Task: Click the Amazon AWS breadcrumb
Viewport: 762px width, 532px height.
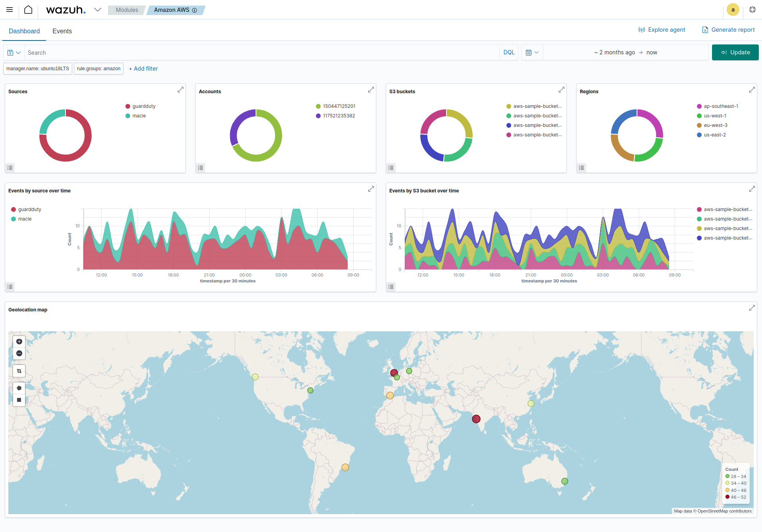Action: click(172, 10)
